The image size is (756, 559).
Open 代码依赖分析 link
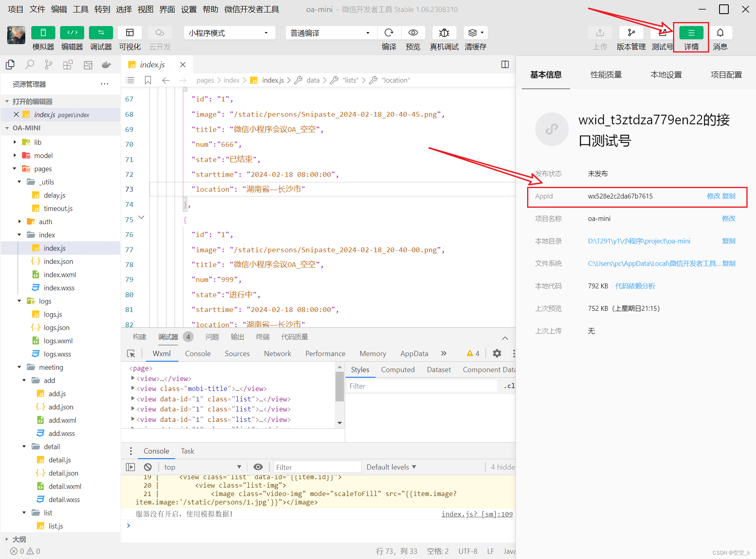coord(635,286)
